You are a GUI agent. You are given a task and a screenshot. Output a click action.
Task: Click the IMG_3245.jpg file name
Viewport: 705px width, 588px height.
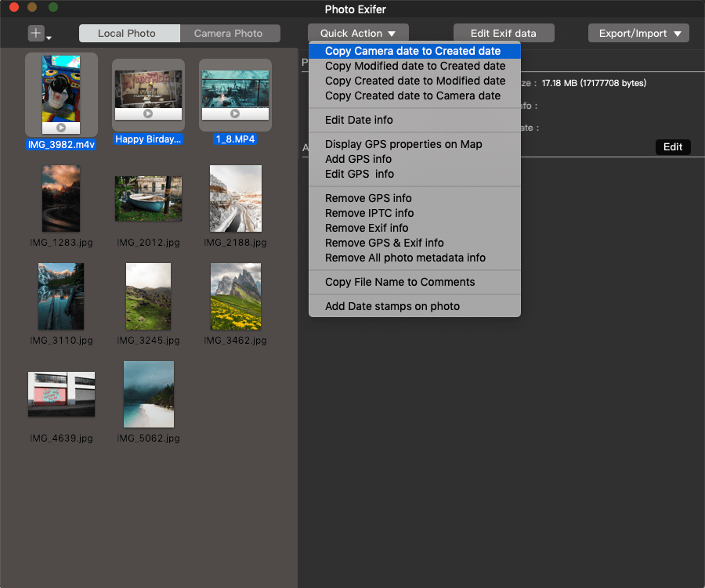[x=148, y=341]
